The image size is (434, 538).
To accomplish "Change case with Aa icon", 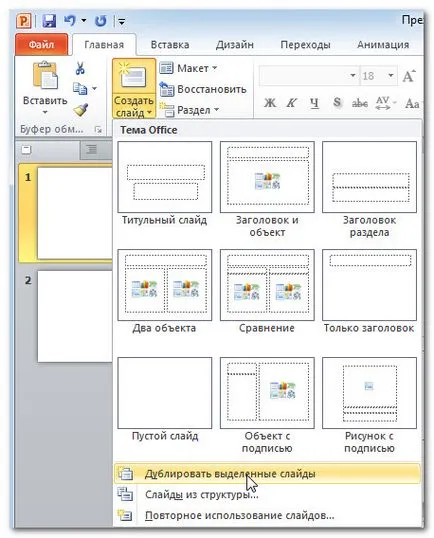I will click(412, 103).
